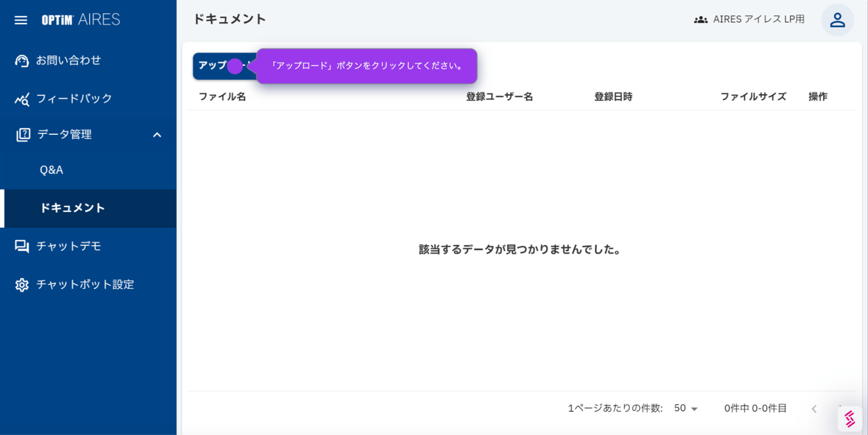Click the チャットデモ chat bubble icon
868x435 pixels.
click(x=22, y=246)
